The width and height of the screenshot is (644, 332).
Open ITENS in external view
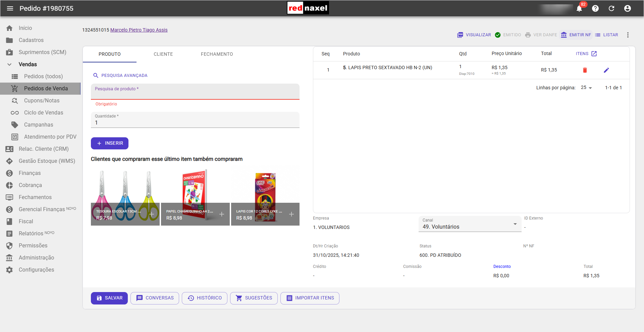pos(586,54)
